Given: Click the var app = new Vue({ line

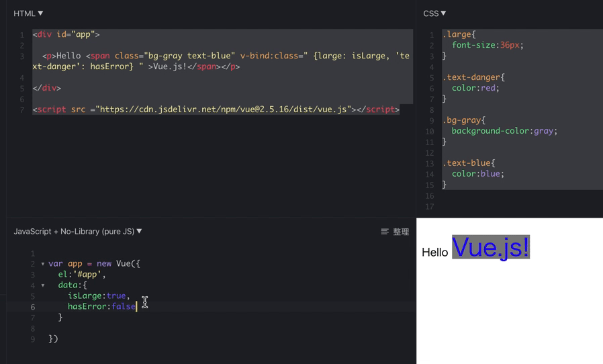Looking at the screenshot, I should point(94,263).
